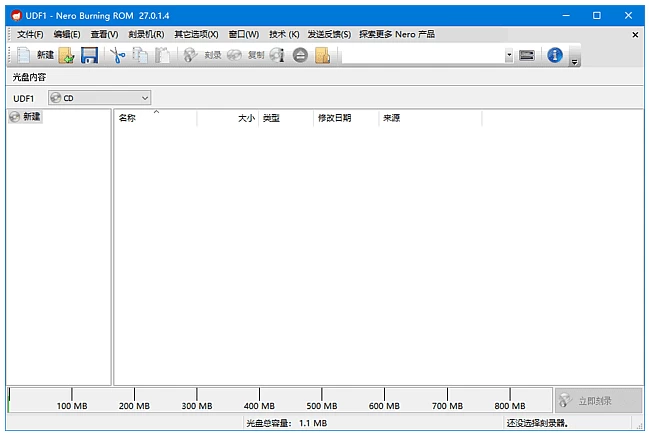Viewport: 649px width, 437px height.
Task: Open an existing compilation via folder icon
Action: tap(67, 56)
